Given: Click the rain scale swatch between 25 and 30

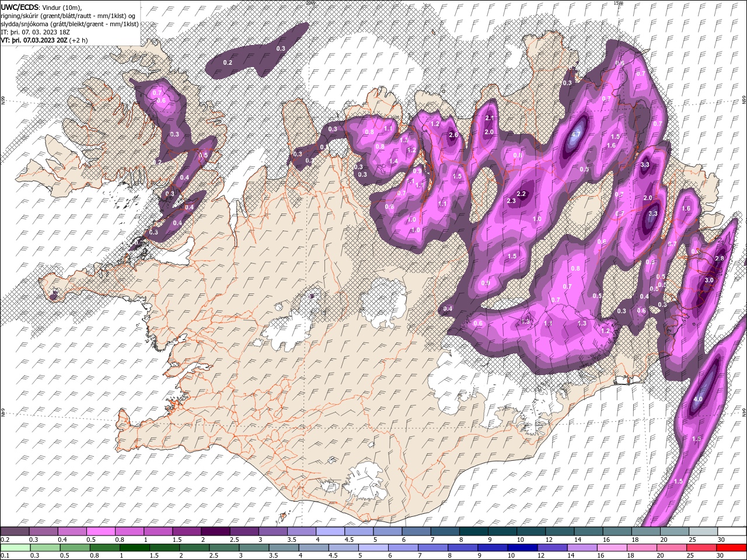Looking at the screenshot, I should coord(702,548).
